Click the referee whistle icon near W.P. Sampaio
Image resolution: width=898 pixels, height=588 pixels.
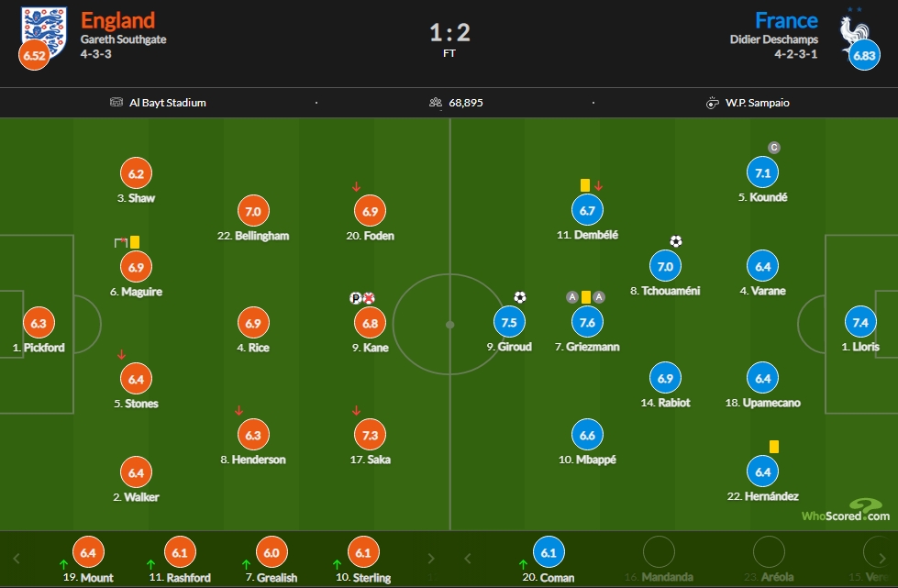[712, 103]
